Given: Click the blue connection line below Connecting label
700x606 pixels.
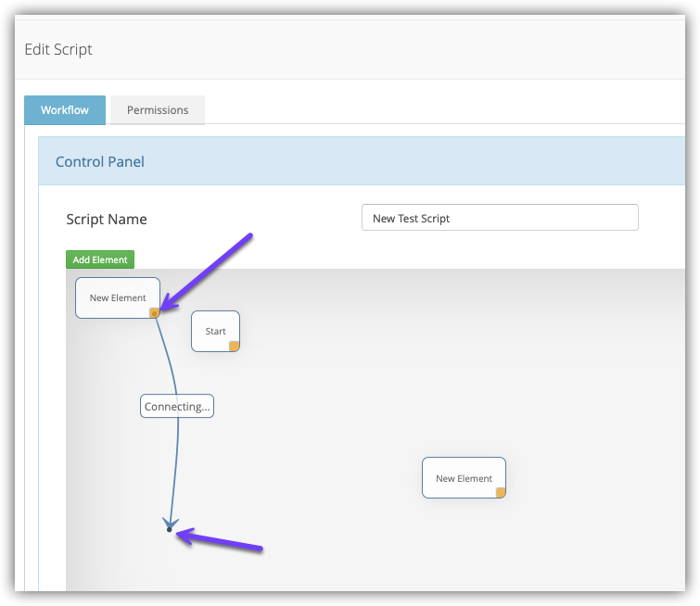Looking at the screenshot, I should click(176, 463).
